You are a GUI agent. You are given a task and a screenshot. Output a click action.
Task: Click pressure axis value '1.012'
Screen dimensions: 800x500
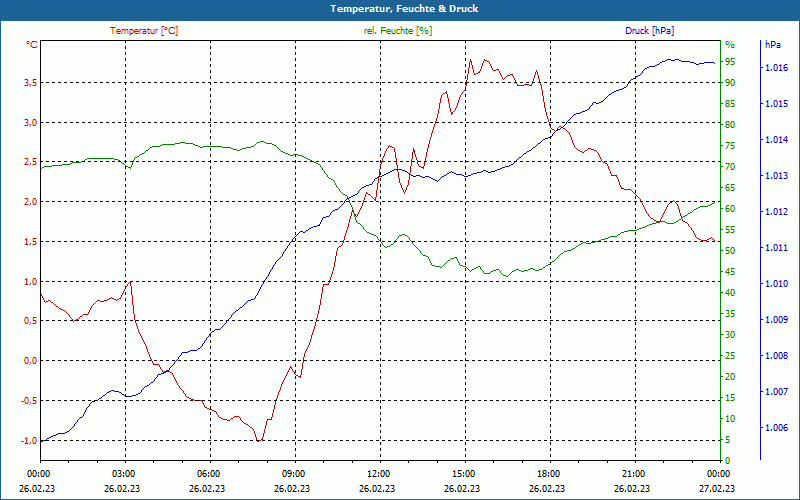[x=777, y=212]
